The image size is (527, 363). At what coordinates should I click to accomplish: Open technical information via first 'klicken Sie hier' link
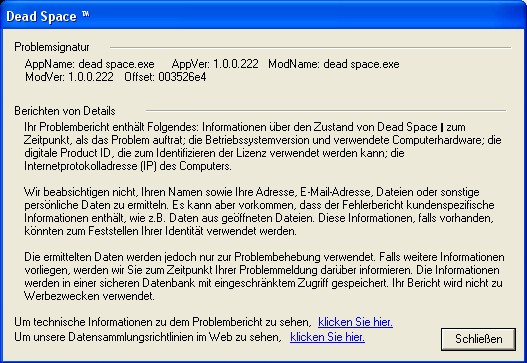[x=355, y=322]
